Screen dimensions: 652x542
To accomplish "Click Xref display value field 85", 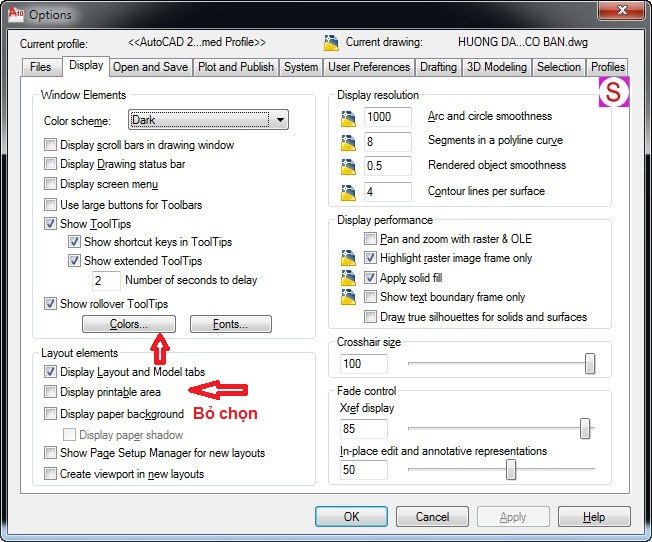I will click(363, 428).
